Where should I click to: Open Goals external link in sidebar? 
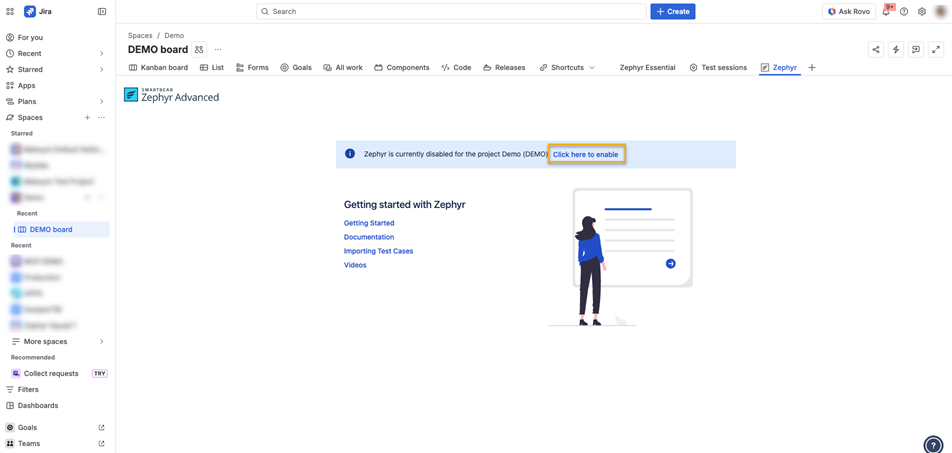(x=101, y=427)
